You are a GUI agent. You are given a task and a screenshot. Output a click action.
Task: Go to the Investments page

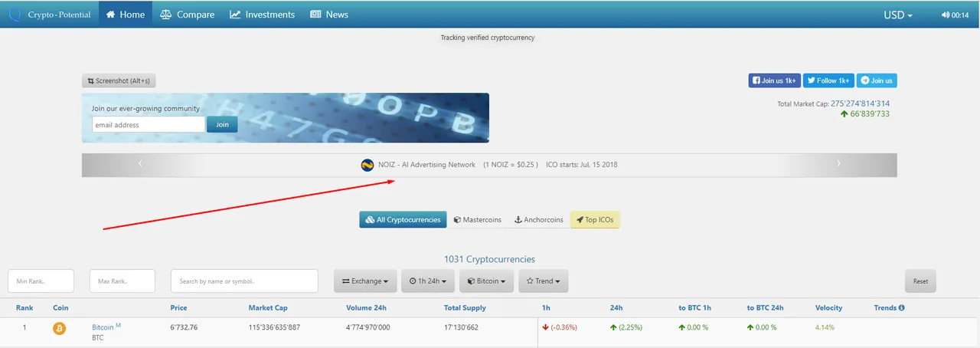[262, 14]
